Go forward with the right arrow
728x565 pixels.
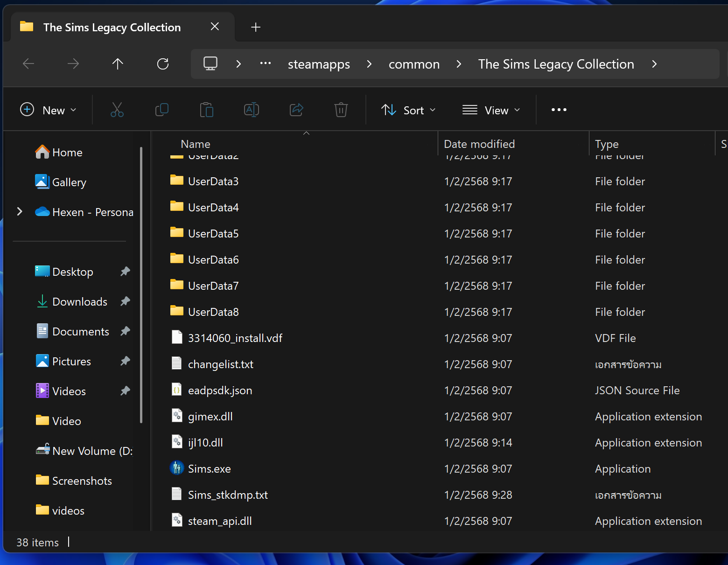point(73,64)
